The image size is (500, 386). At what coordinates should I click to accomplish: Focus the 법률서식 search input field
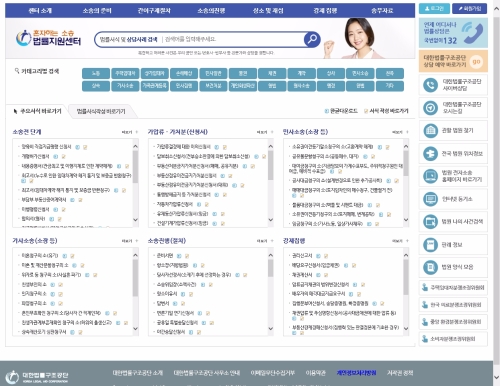[x=232, y=39]
